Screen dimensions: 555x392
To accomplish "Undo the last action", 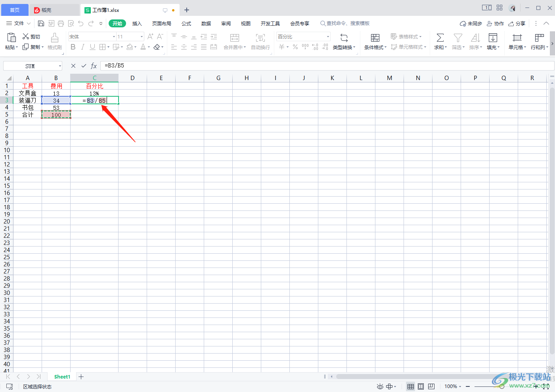I will point(81,23).
